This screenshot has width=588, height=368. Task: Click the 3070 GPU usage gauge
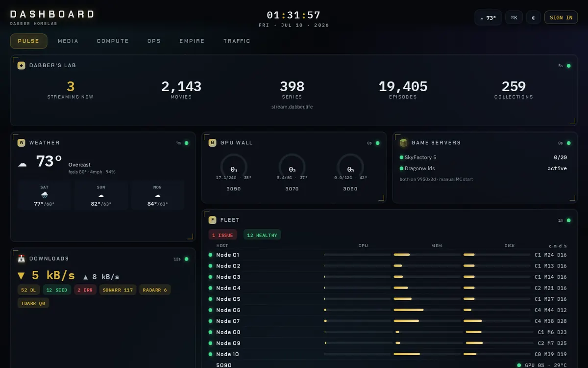(x=292, y=167)
